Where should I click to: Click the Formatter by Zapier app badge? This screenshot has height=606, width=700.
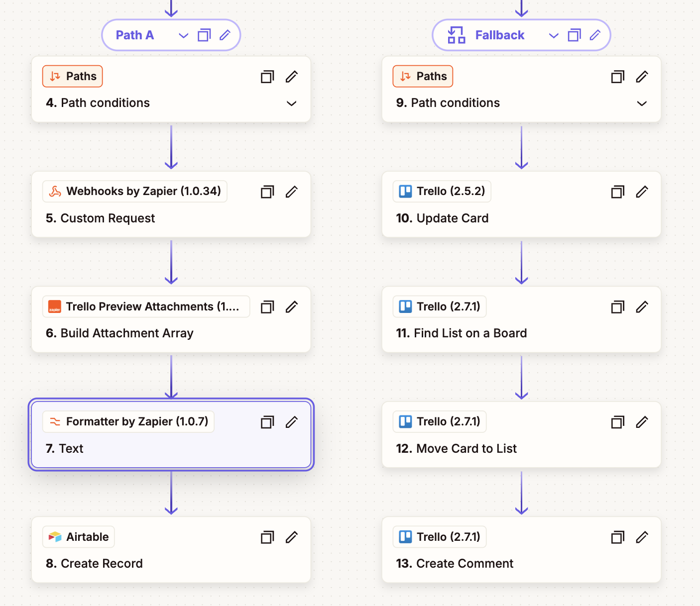pyautogui.click(x=128, y=422)
